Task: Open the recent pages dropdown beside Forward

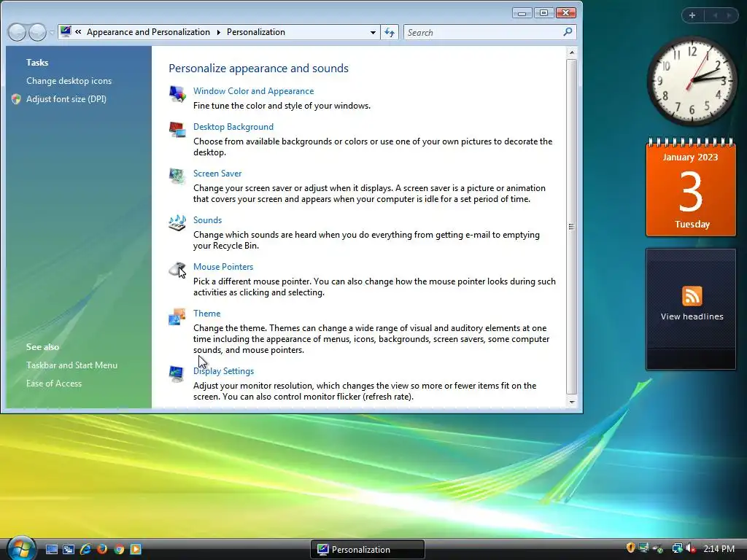Action: (52, 32)
